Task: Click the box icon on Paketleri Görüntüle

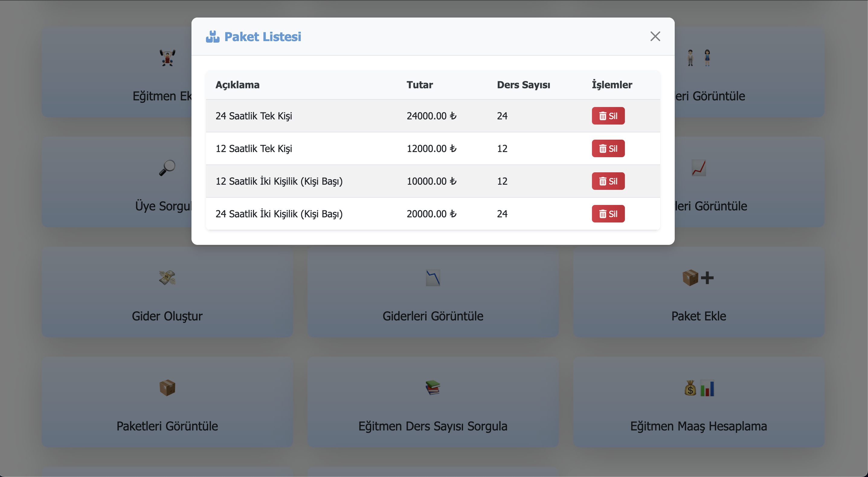Action: coord(167,388)
